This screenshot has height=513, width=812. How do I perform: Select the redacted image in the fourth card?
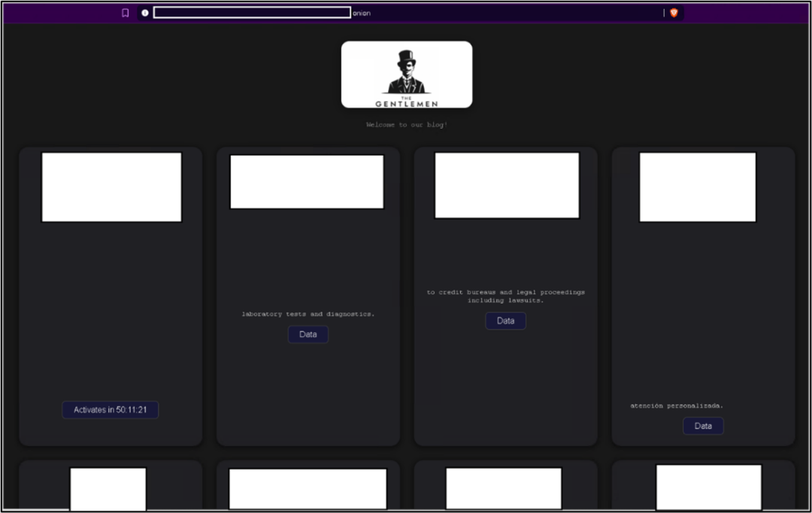pos(698,187)
